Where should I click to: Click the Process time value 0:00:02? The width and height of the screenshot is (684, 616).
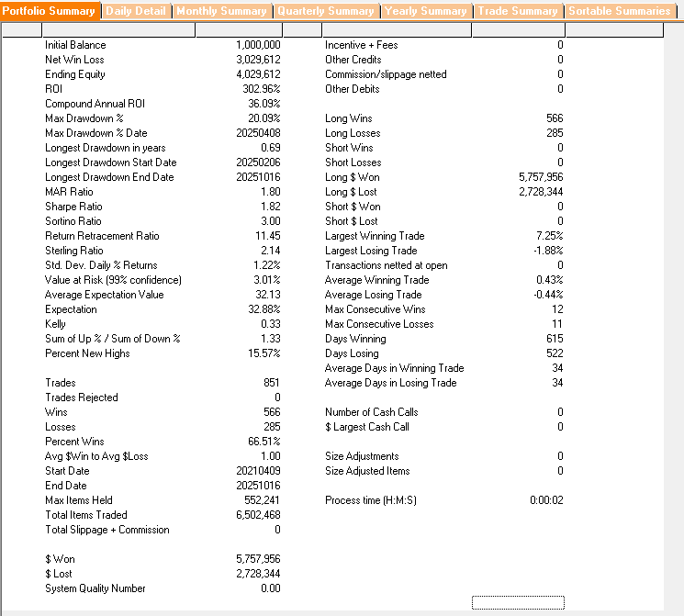(x=546, y=500)
